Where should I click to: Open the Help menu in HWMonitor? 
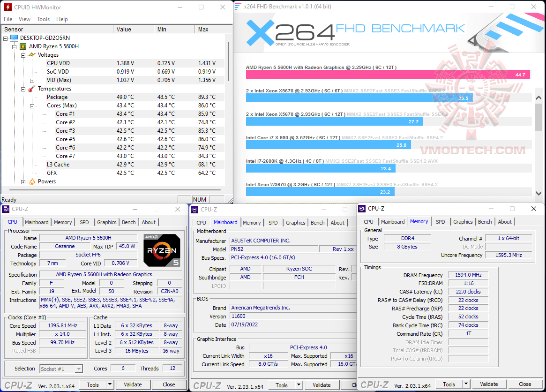point(62,19)
